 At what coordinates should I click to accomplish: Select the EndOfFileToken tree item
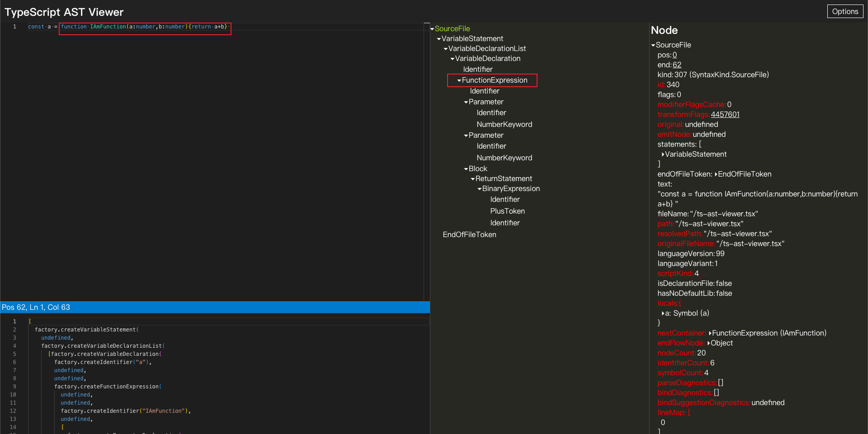469,234
